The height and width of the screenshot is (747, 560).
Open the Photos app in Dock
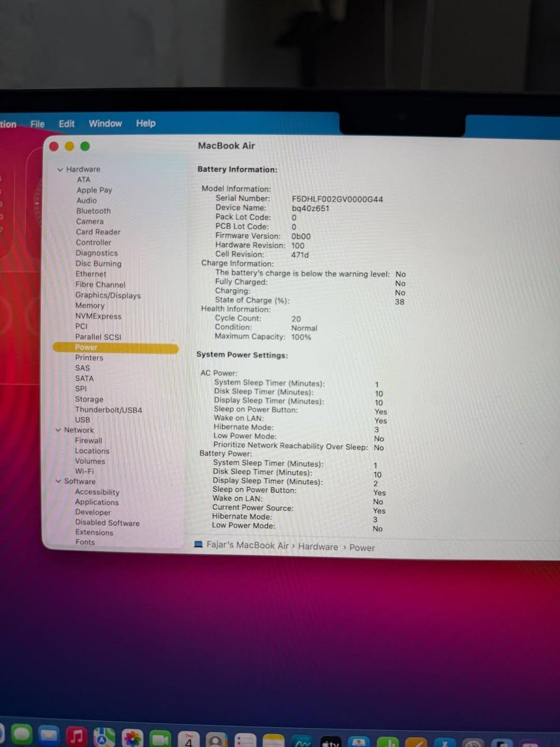133,738
